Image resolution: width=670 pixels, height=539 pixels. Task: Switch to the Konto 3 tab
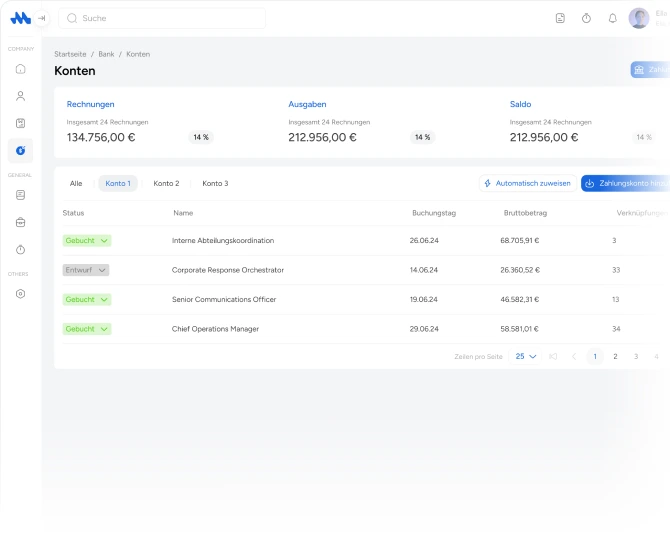pyautogui.click(x=215, y=184)
